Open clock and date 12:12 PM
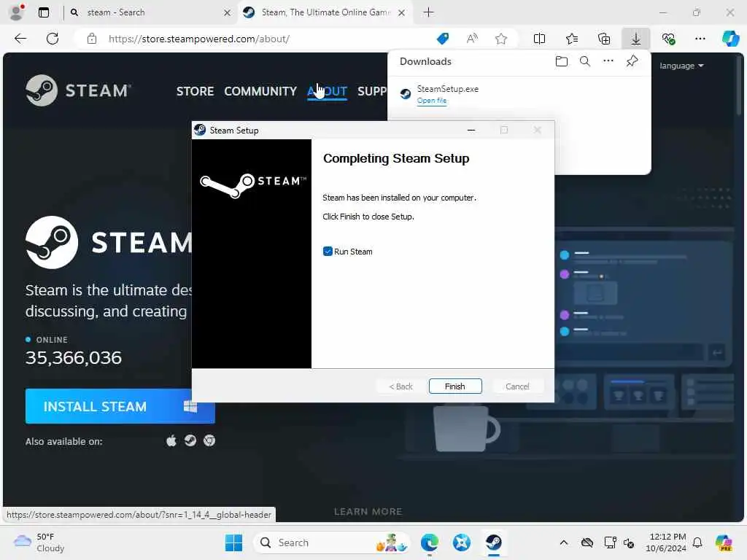Screen dimensions: 747x560 tap(666, 542)
